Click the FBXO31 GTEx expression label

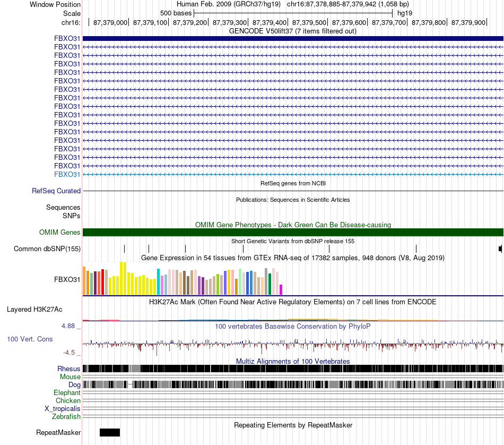click(x=67, y=280)
